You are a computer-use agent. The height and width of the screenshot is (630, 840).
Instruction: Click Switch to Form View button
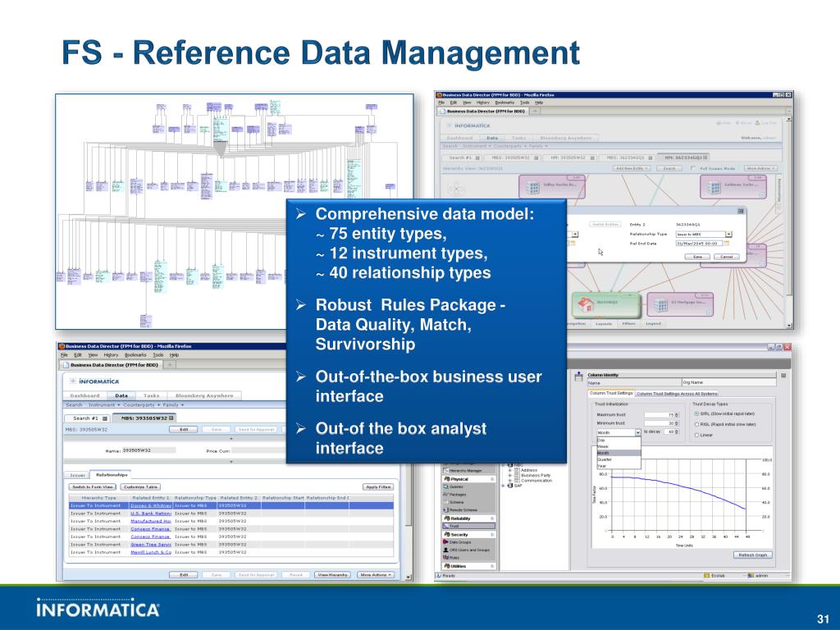(93, 487)
